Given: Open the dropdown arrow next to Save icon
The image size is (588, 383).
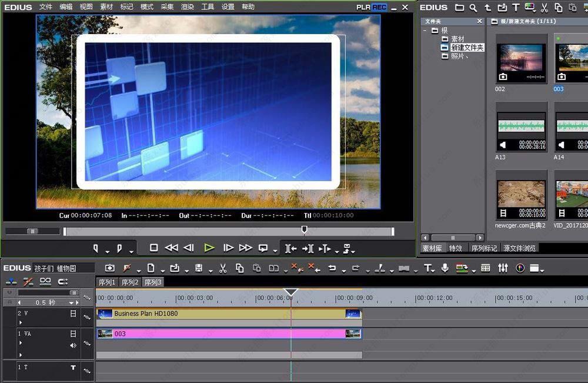Looking at the screenshot, I should point(211,271).
